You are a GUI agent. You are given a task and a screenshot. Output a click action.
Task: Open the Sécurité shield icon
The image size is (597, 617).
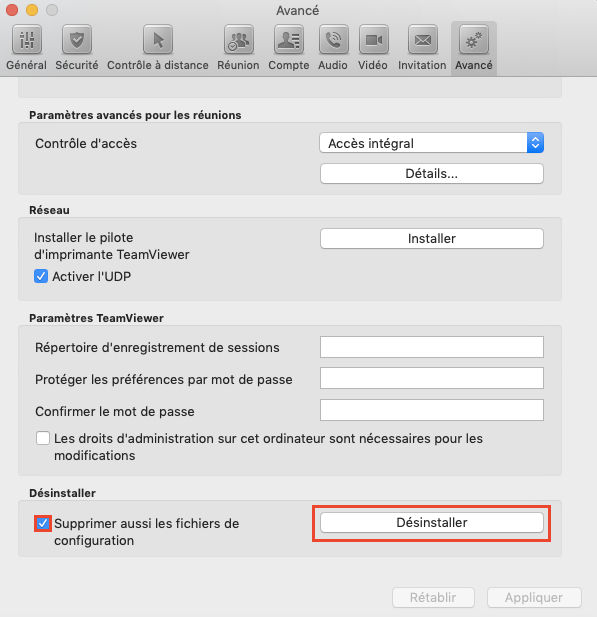click(x=77, y=40)
